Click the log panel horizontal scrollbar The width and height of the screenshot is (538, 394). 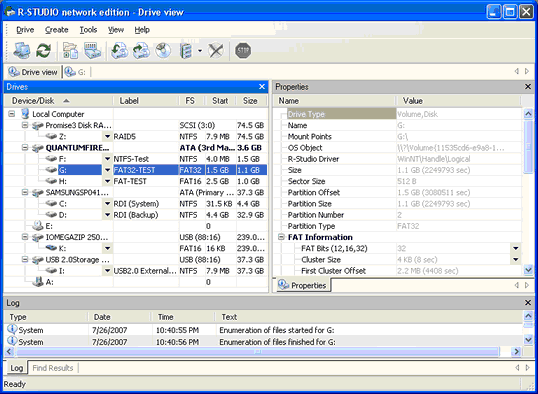coord(257,351)
